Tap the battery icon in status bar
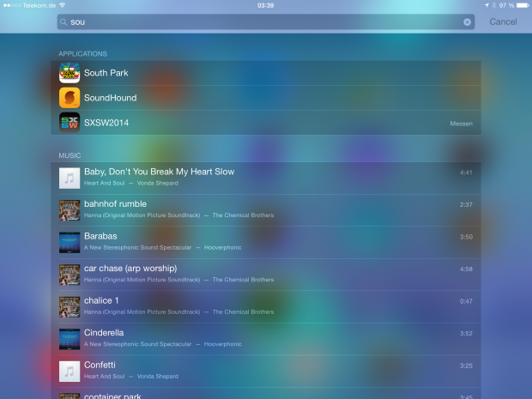Viewport: 532px width, 399px height. click(x=523, y=5)
